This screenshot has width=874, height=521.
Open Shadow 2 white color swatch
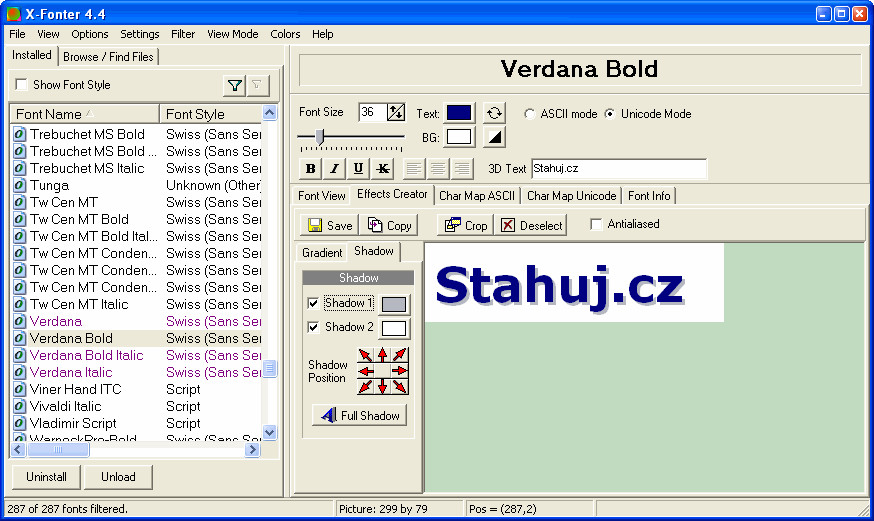coord(394,328)
